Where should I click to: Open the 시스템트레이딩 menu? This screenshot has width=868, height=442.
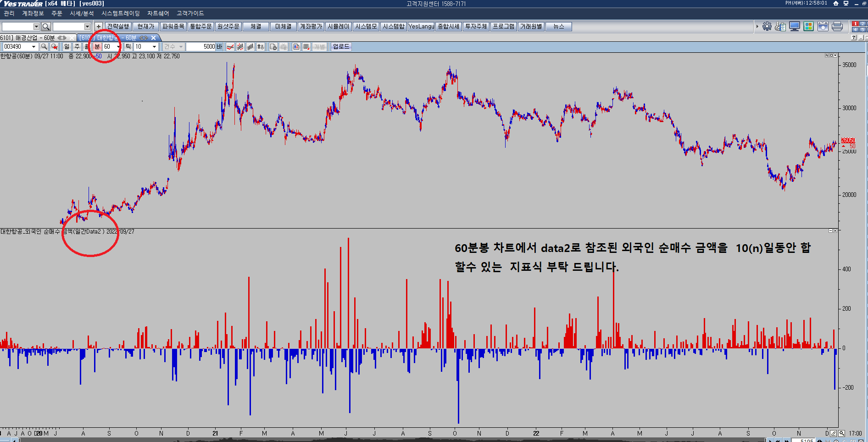[x=120, y=14]
